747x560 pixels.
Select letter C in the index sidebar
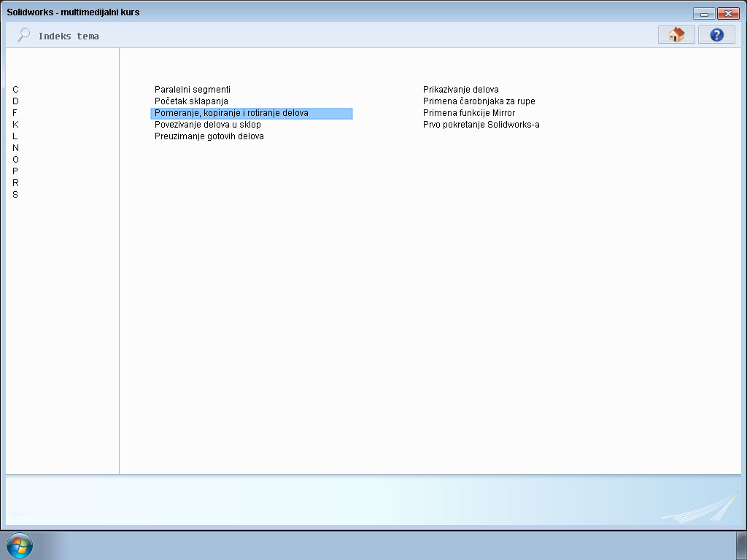[x=15, y=90]
